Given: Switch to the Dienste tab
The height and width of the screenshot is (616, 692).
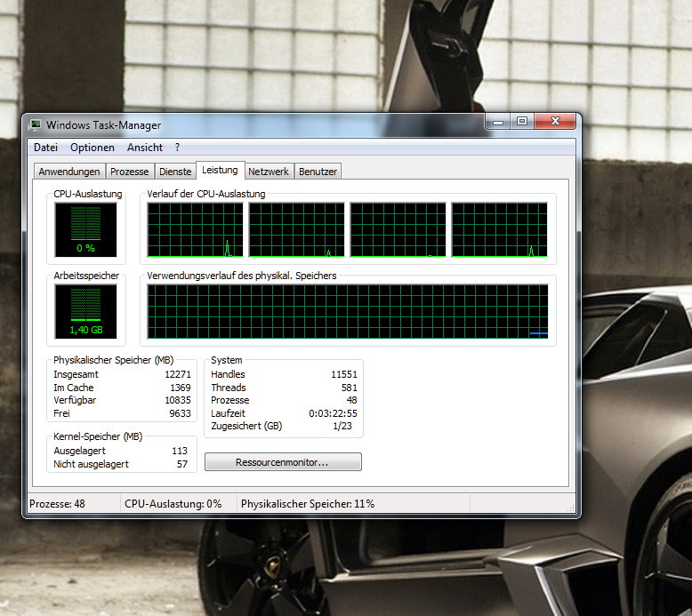Looking at the screenshot, I should pos(175,172).
